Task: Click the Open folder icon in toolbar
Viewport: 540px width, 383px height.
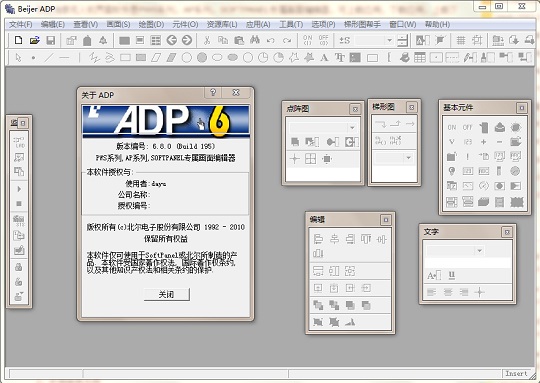Action: tap(34, 40)
